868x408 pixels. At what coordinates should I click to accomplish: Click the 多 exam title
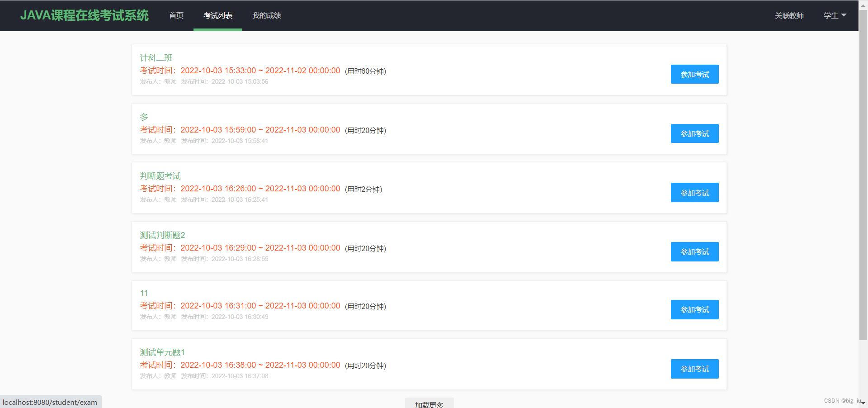pyautogui.click(x=144, y=117)
